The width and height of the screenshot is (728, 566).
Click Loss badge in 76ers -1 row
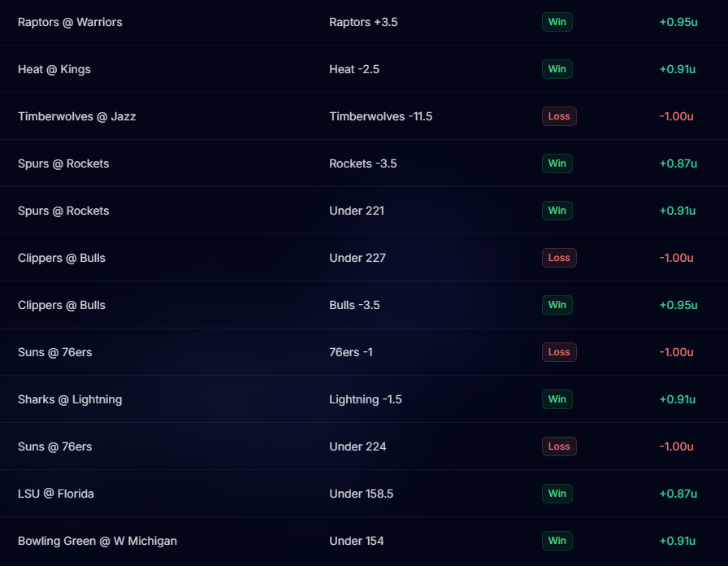coord(559,352)
